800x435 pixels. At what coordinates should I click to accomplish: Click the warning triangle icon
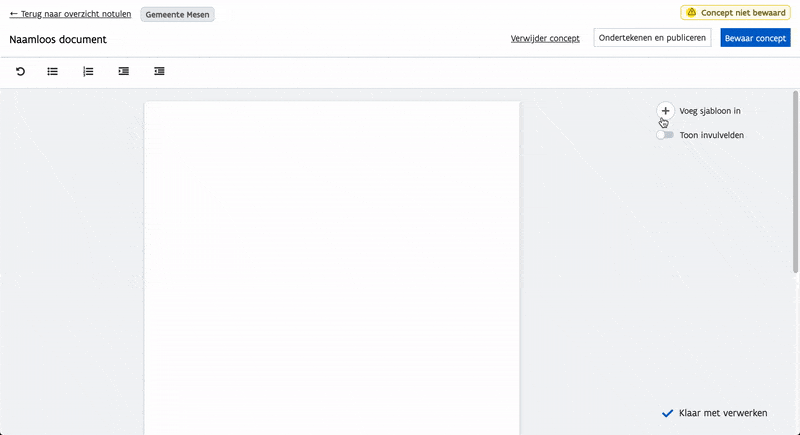pos(690,13)
